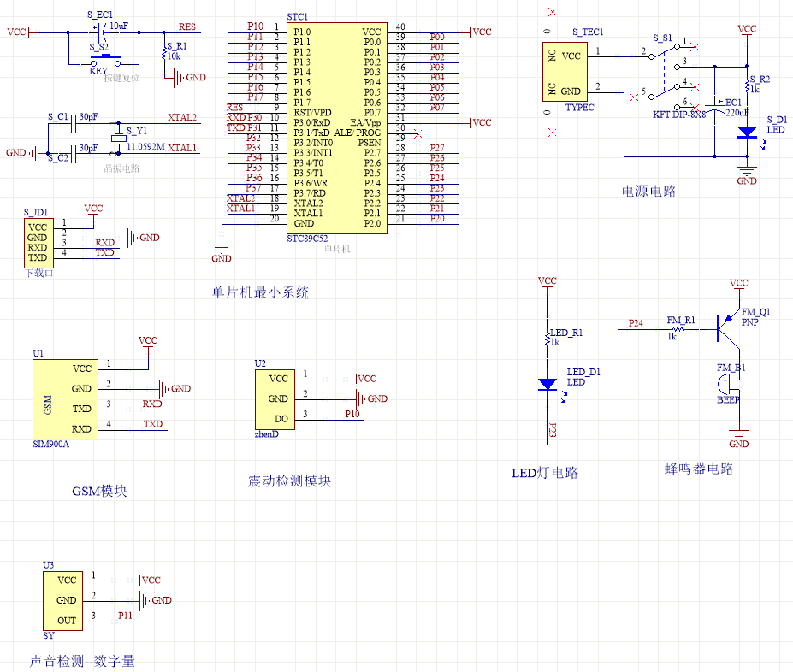Click the S_D1 power LED symbol
This screenshot has width=793, height=672.
coord(747,133)
